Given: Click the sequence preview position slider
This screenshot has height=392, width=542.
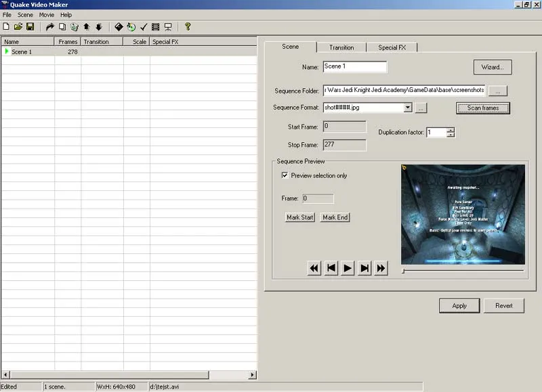Looking at the screenshot, I should (x=463, y=270).
